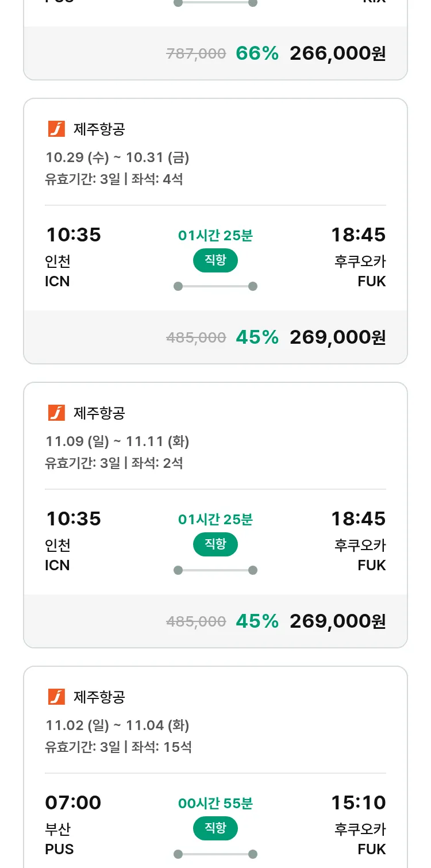Screen dimensions: 431x868
Task: Tap 직항 badge on the 11.09 flight
Action: pyautogui.click(x=215, y=544)
